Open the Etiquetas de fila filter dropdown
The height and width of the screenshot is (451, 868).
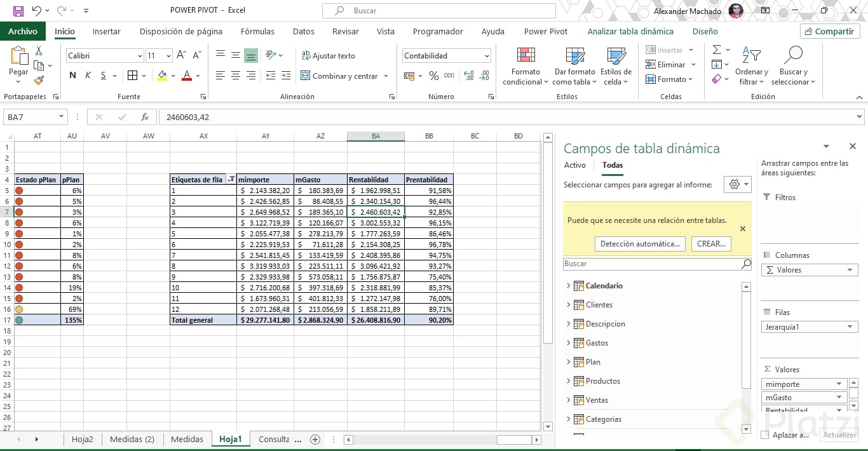coord(231,180)
